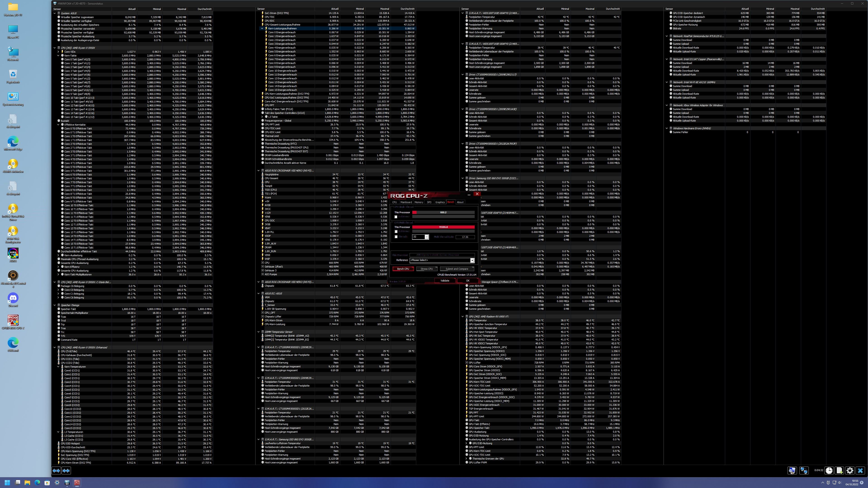Click the Bench CPU button
868x488 pixels.
coord(403,269)
